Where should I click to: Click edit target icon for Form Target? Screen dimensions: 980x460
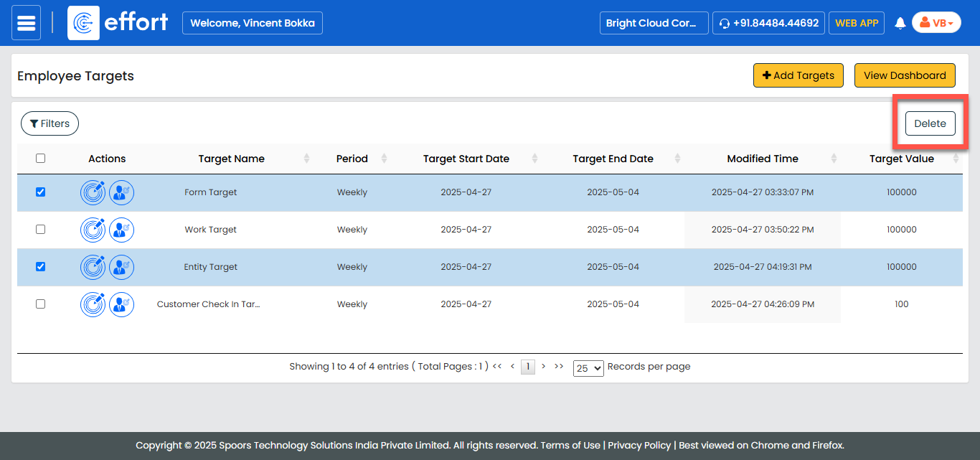(93, 192)
